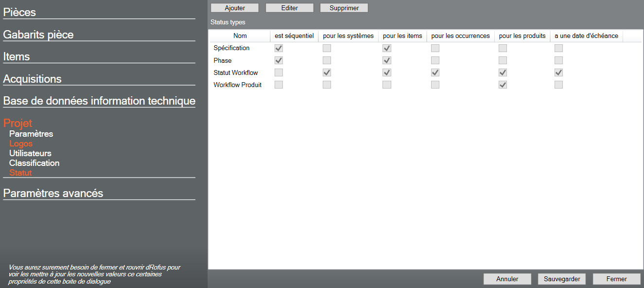Open the Items section
The width and height of the screenshot is (644, 288).
17,56
